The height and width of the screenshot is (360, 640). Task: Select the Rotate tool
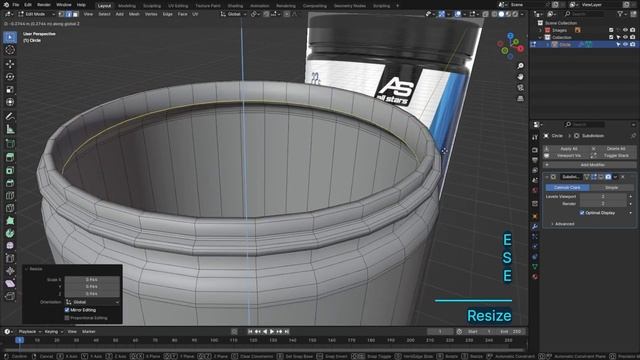point(10,77)
